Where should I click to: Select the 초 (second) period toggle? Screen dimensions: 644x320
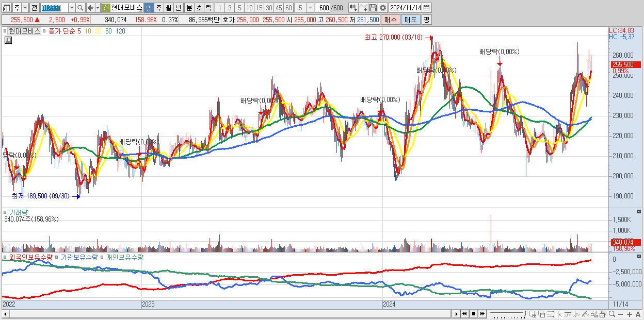point(199,8)
